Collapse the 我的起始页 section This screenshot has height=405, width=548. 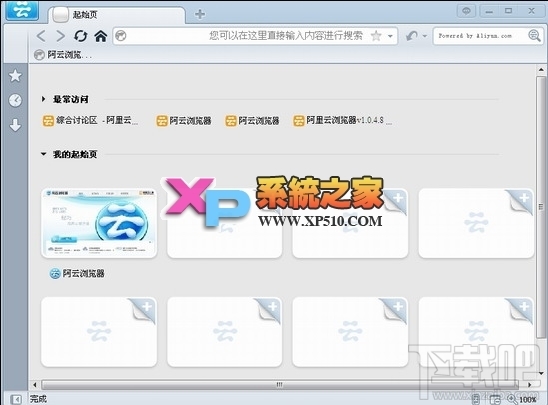pyautogui.click(x=44, y=154)
